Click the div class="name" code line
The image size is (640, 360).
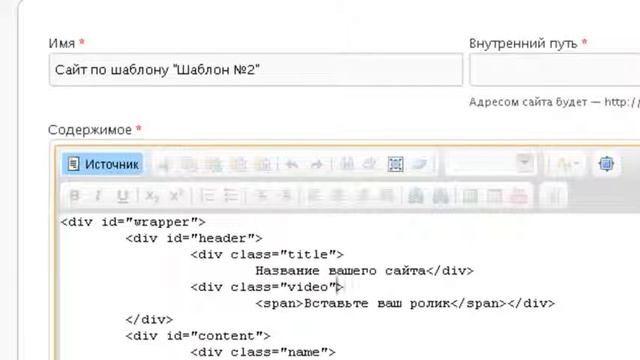click(263, 352)
